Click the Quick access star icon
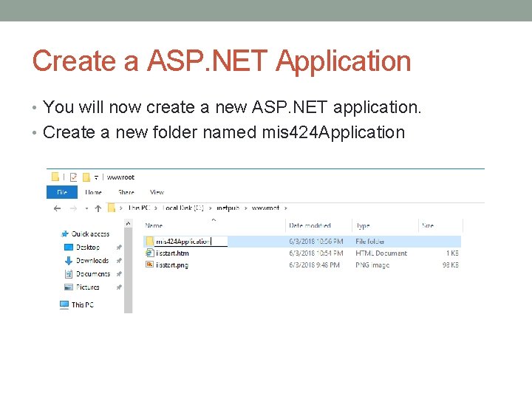 coord(65,233)
